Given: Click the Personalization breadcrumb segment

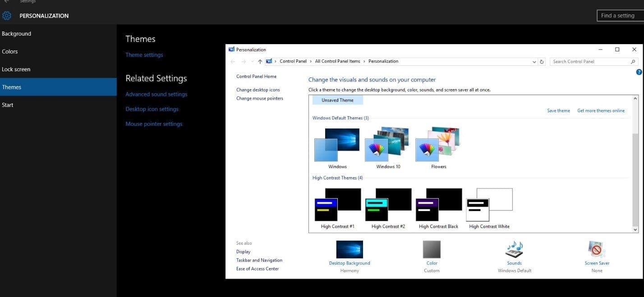Looking at the screenshot, I should [x=383, y=61].
